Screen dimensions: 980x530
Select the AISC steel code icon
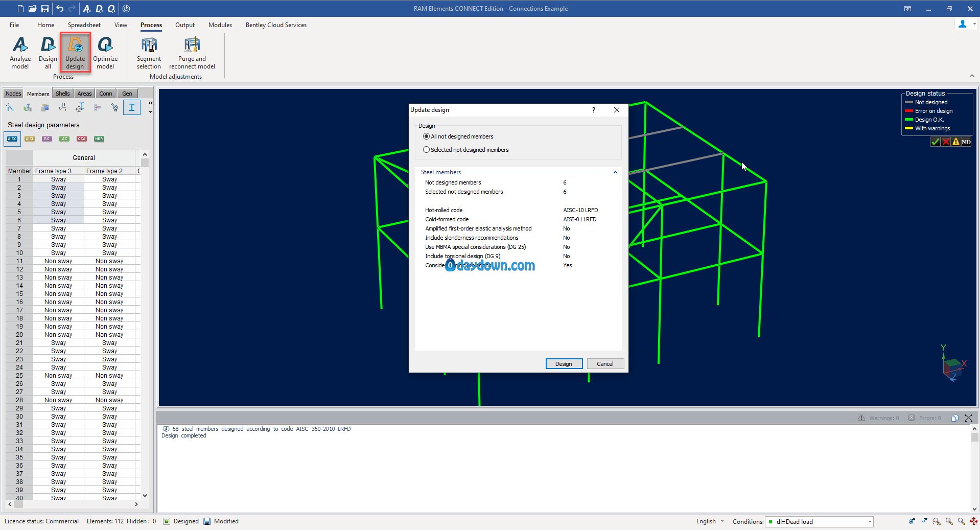[x=12, y=139]
